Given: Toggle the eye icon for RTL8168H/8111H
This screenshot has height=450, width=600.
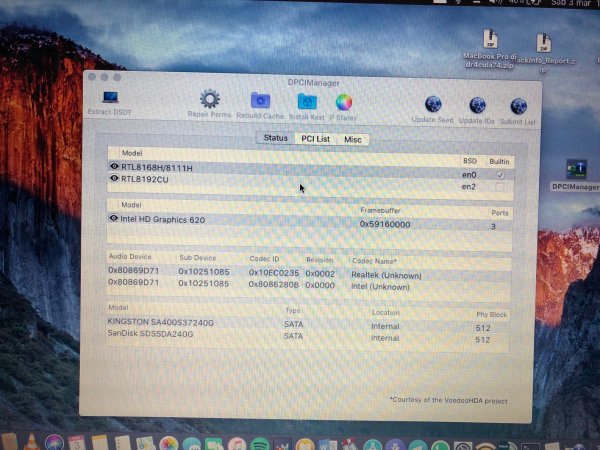Looking at the screenshot, I should (x=114, y=166).
